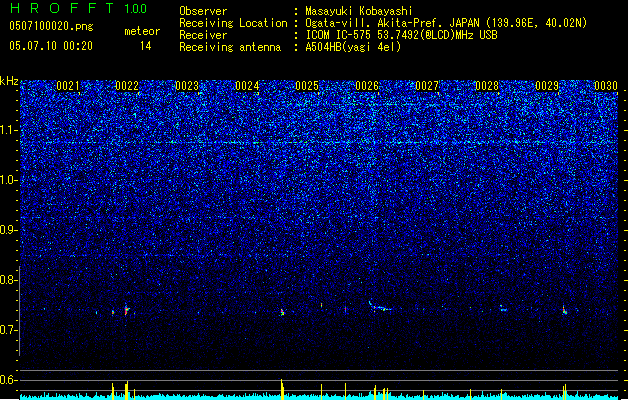
Task: Click time marker 0025
Action: point(307,86)
